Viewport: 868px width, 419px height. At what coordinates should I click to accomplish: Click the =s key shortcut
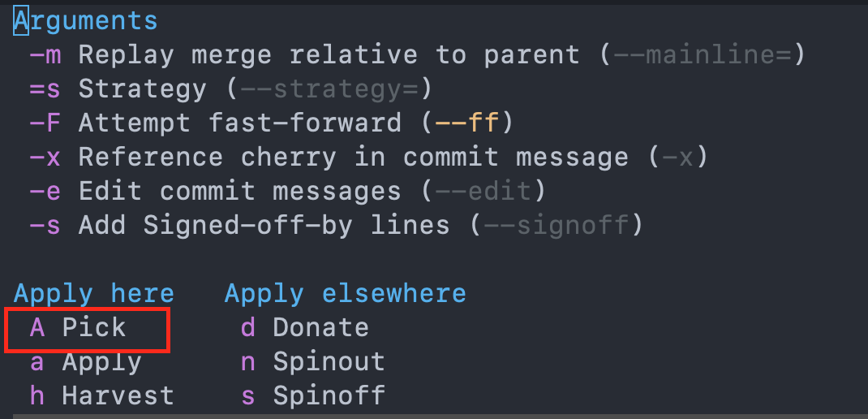pos(45,89)
